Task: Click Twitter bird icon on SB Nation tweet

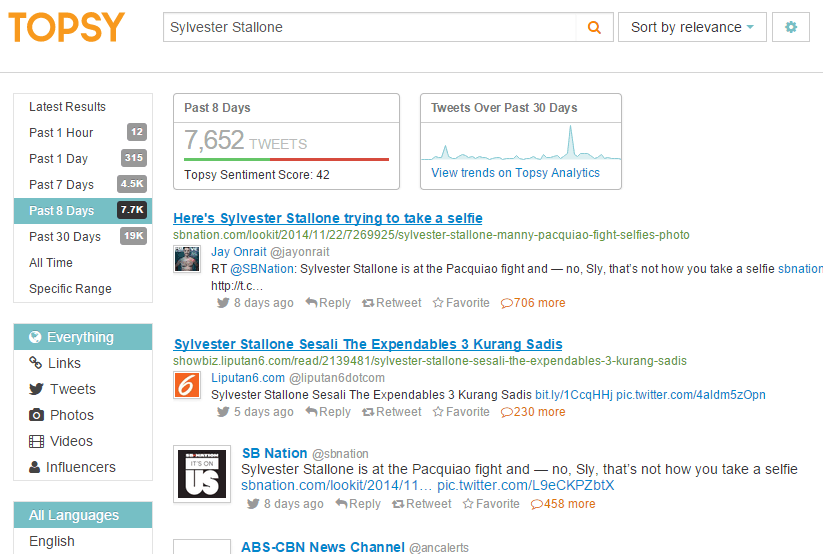Action: 253,504
